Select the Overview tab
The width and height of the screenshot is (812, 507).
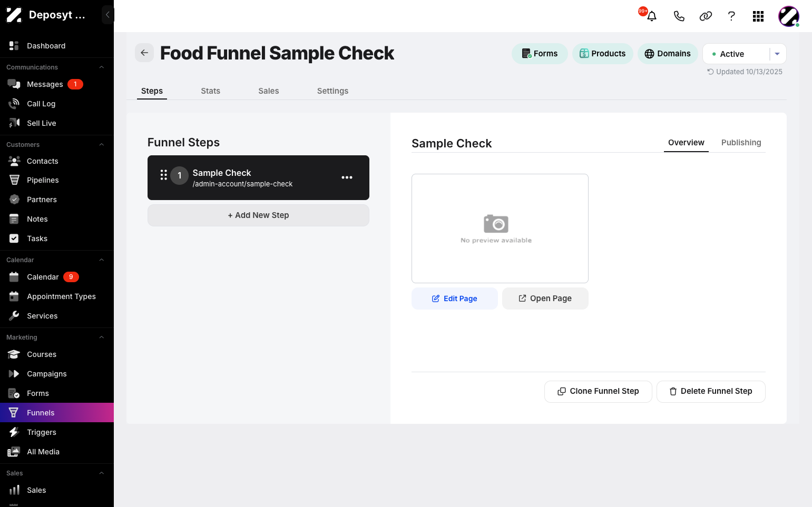(x=686, y=143)
